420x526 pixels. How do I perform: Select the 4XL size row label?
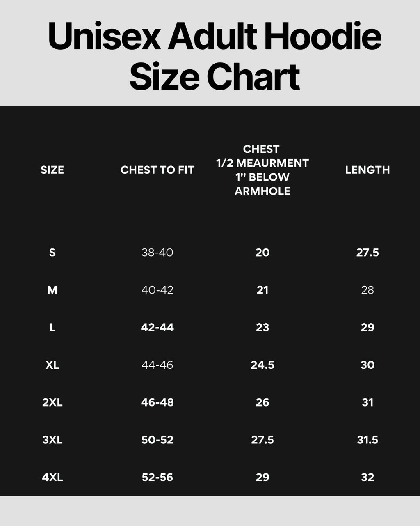click(x=52, y=477)
